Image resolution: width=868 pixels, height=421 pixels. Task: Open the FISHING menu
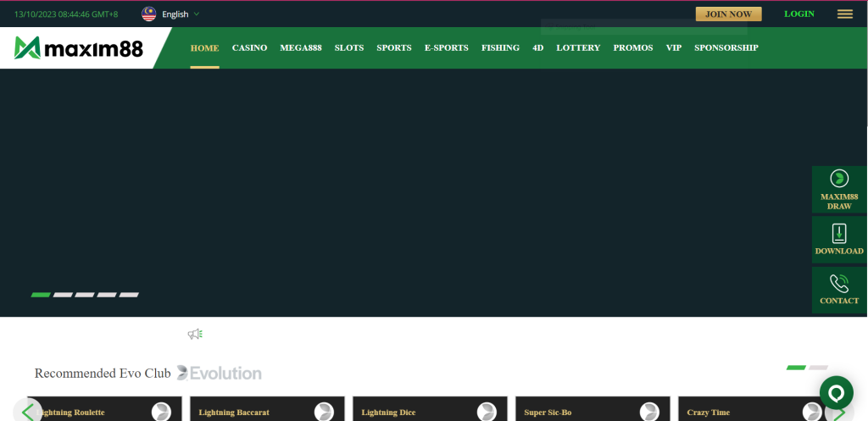coord(500,47)
